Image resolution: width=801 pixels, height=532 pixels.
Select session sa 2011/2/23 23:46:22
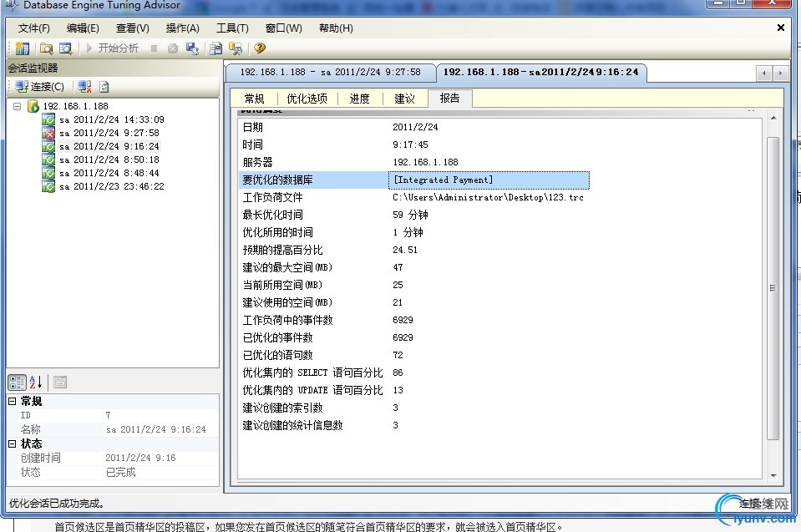111,186
